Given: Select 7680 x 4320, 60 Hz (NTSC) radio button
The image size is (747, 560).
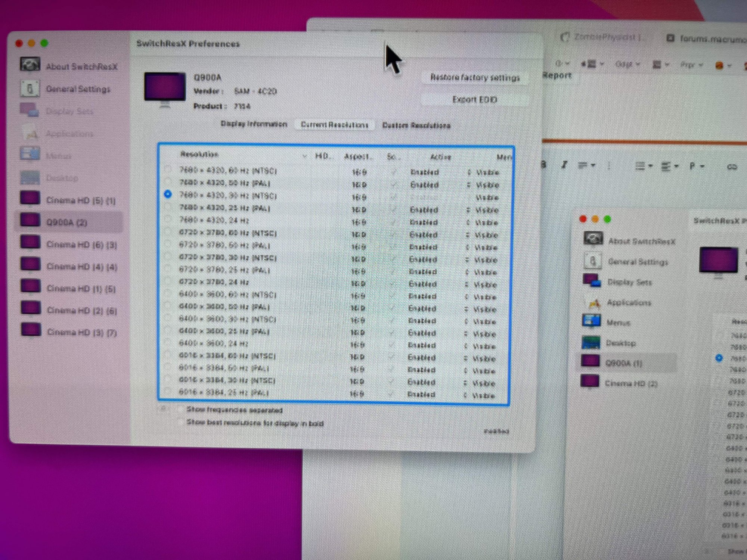Looking at the screenshot, I should (168, 169).
